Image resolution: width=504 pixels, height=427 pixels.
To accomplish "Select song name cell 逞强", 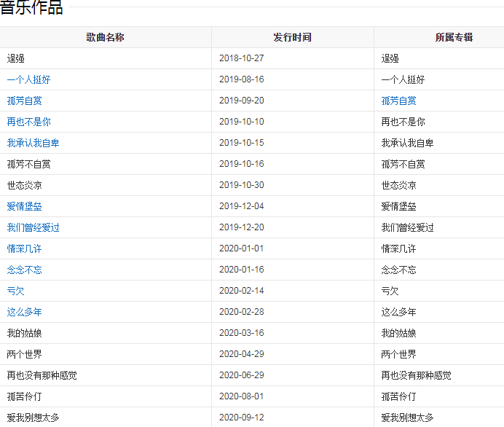I will tap(16, 58).
